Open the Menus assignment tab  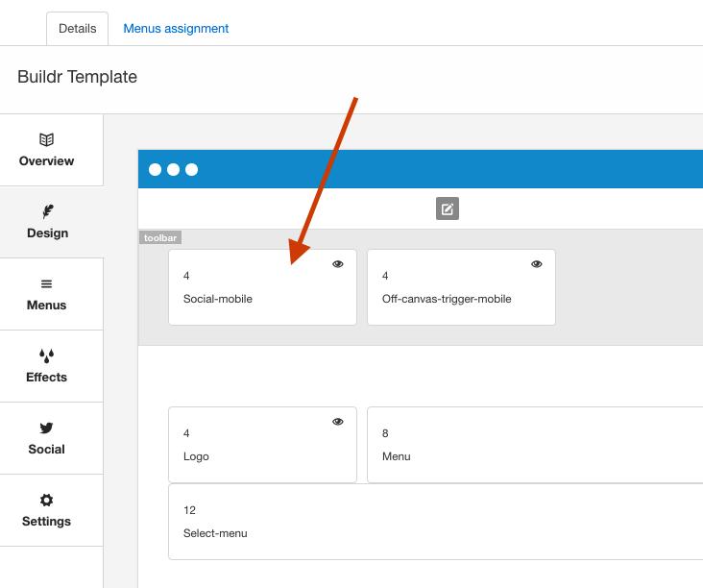tap(176, 29)
